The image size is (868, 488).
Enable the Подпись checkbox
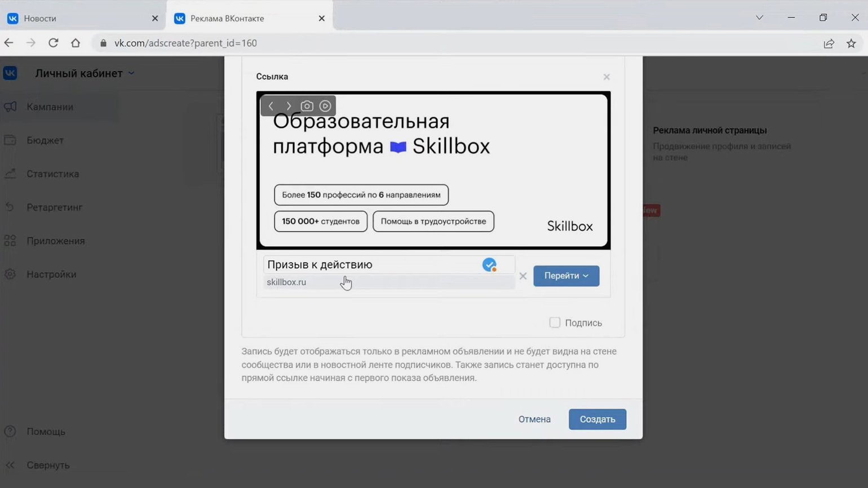click(555, 323)
